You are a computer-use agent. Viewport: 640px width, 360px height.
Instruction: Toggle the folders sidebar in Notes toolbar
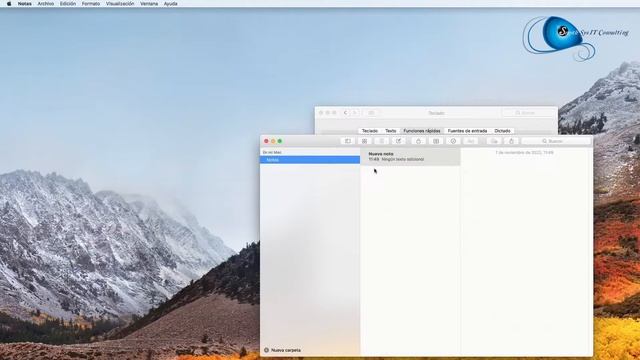(x=348, y=141)
